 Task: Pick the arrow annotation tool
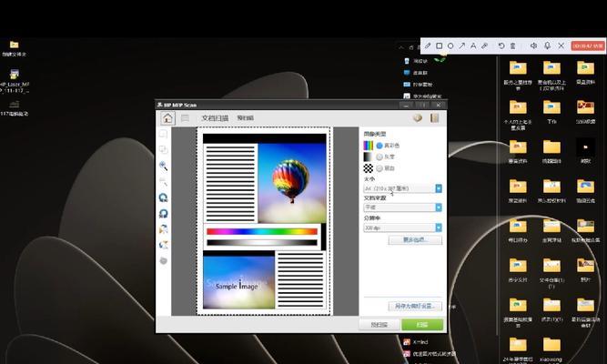coord(461,45)
